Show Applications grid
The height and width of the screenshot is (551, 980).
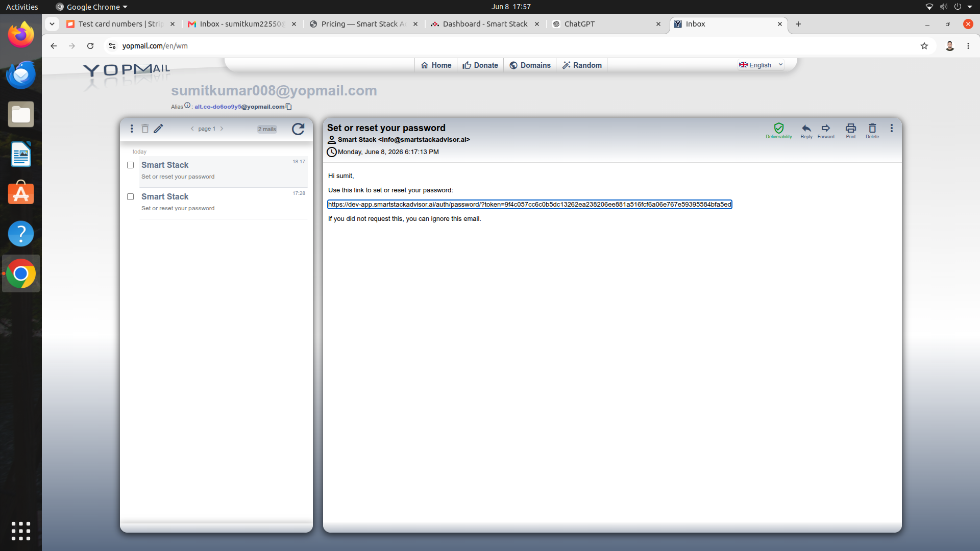click(21, 531)
